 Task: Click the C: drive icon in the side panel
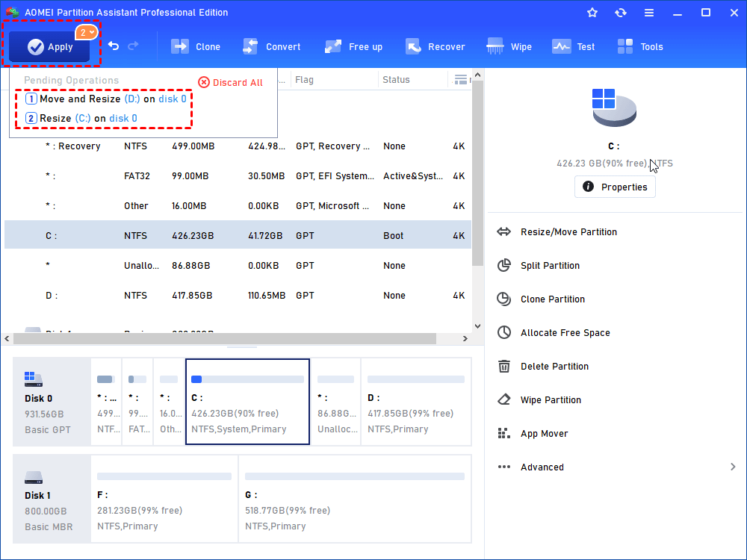[x=614, y=108]
